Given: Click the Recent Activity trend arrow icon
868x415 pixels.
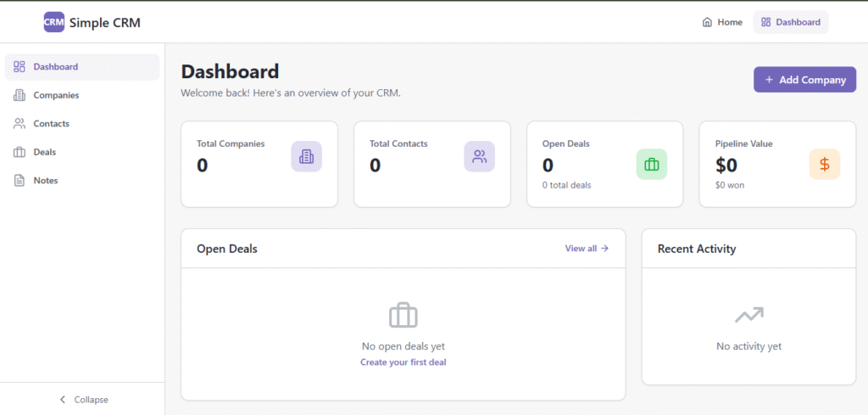Looking at the screenshot, I should 748,316.
